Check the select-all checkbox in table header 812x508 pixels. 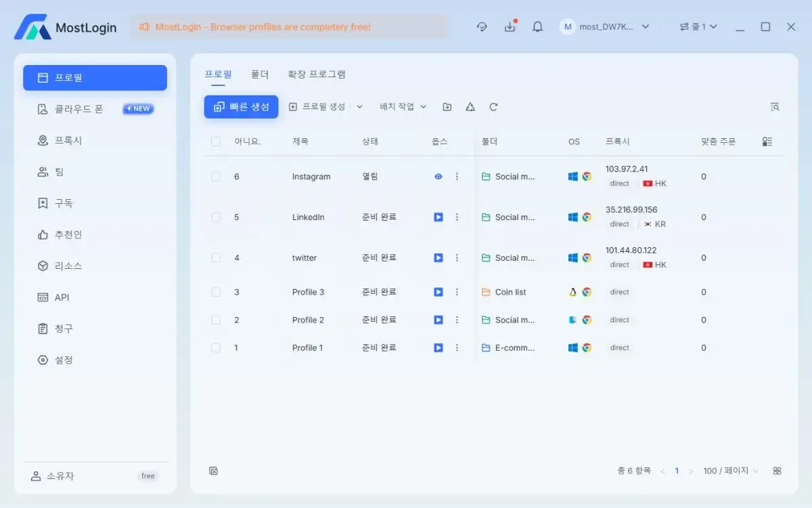(216, 142)
